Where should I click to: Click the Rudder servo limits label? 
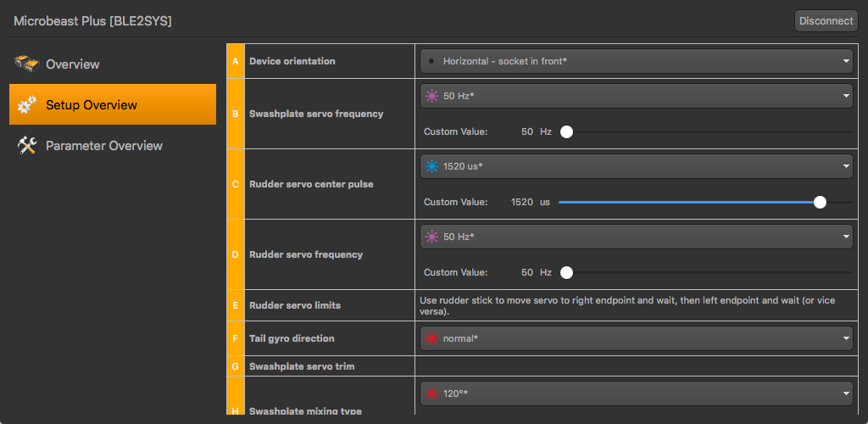295,305
